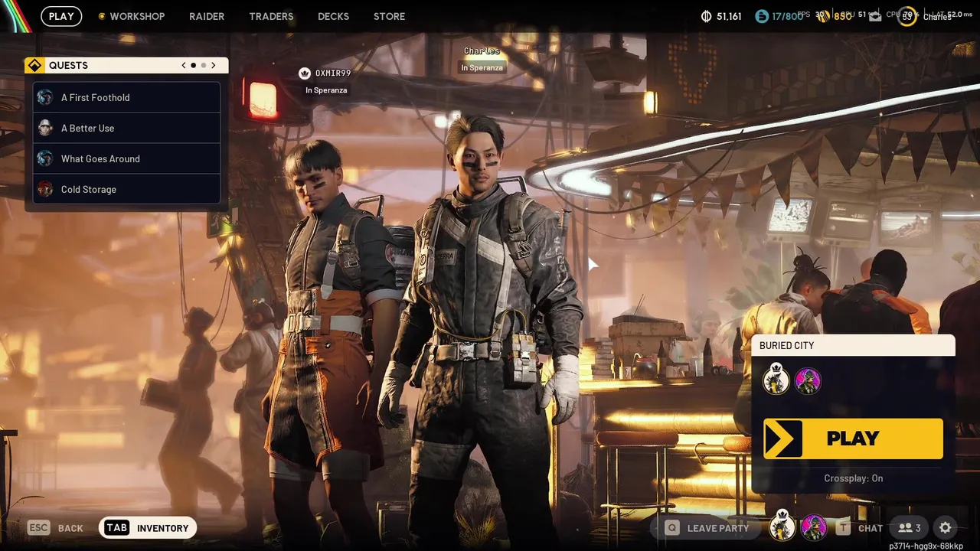Select the second quests page dot
The image size is (980, 551).
point(203,65)
